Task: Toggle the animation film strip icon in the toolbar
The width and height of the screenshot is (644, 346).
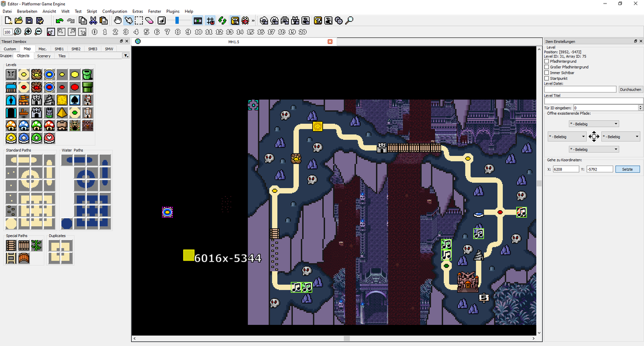Action: (x=198, y=21)
